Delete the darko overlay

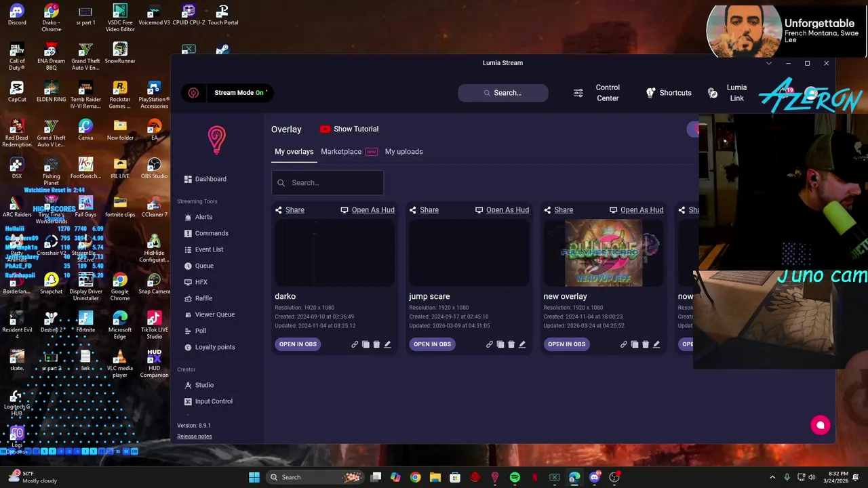click(x=376, y=344)
